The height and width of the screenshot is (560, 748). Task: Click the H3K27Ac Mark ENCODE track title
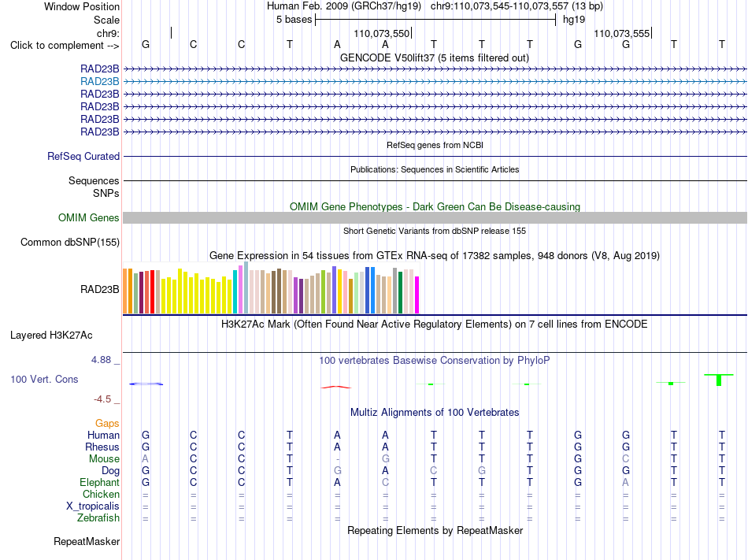click(x=435, y=325)
